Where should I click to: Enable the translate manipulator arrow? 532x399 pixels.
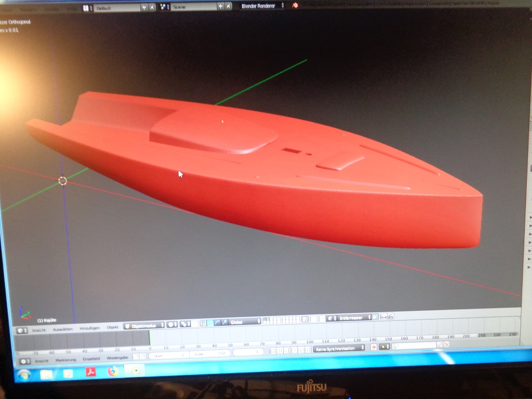(x=210, y=323)
